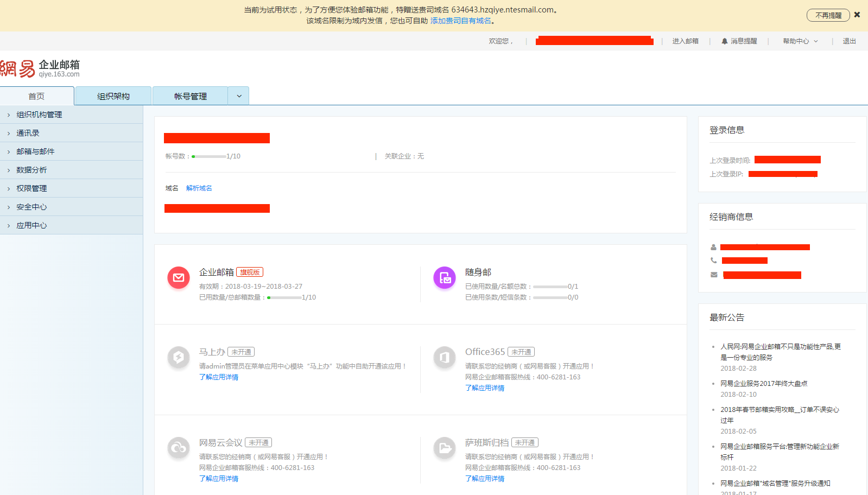Expand the 邮箱与邮件 sidebar section
This screenshot has height=495, width=868.
click(x=71, y=151)
